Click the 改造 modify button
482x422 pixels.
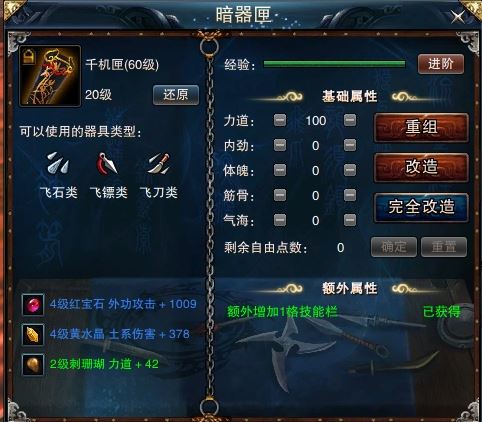[x=421, y=167]
